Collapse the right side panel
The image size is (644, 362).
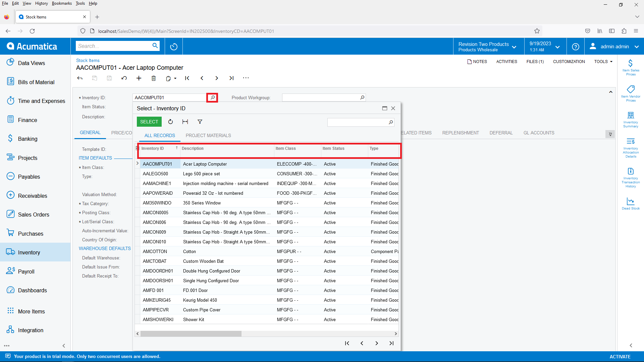coord(631,346)
